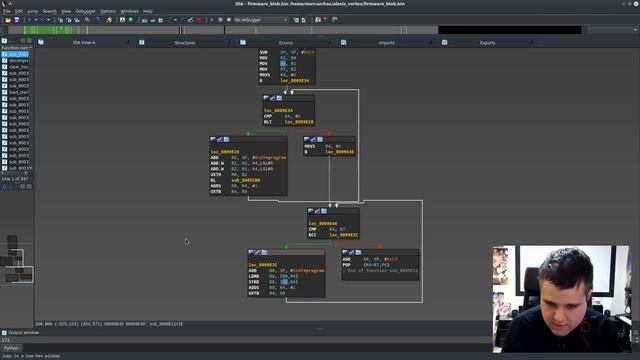Click the pencil icon on loc_0009E3C block
This screenshot has width=640, height=360.
[x=258, y=252]
